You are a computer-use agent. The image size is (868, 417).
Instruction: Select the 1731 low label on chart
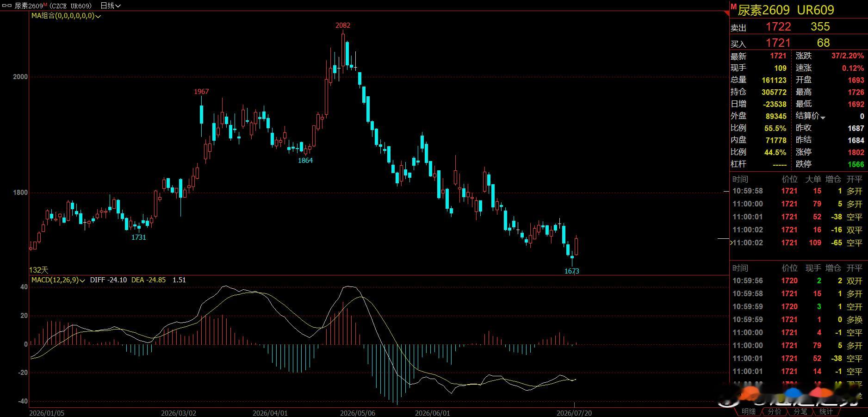[139, 237]
